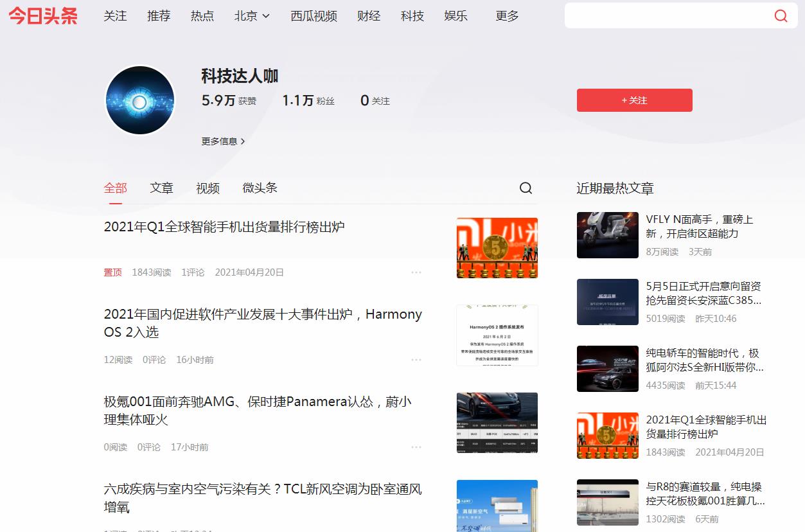Click the red +关注 follow button
The width and height of the screenshot is (805, 532).
coord(635,100)
